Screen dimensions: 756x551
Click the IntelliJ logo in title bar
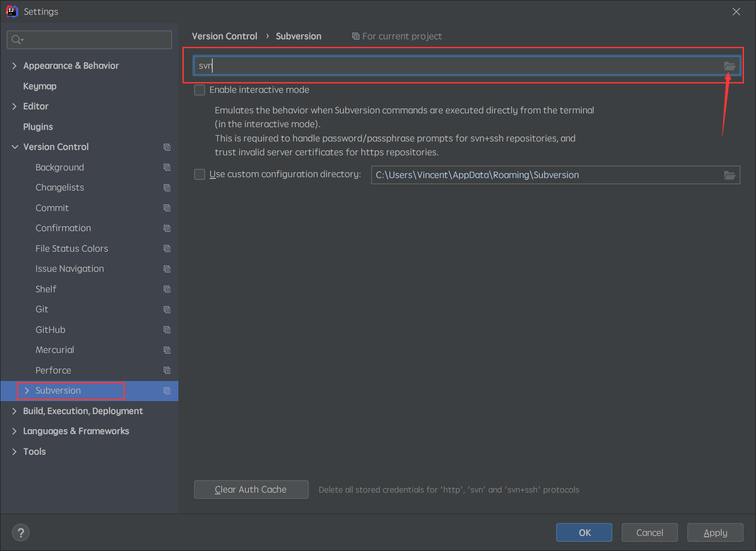[12, 11]
